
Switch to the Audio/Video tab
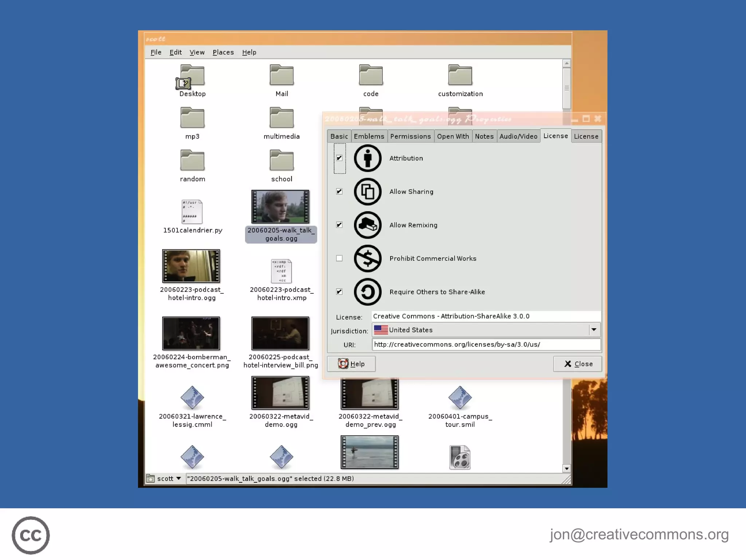pyautogui.click(x=518, y=136)
